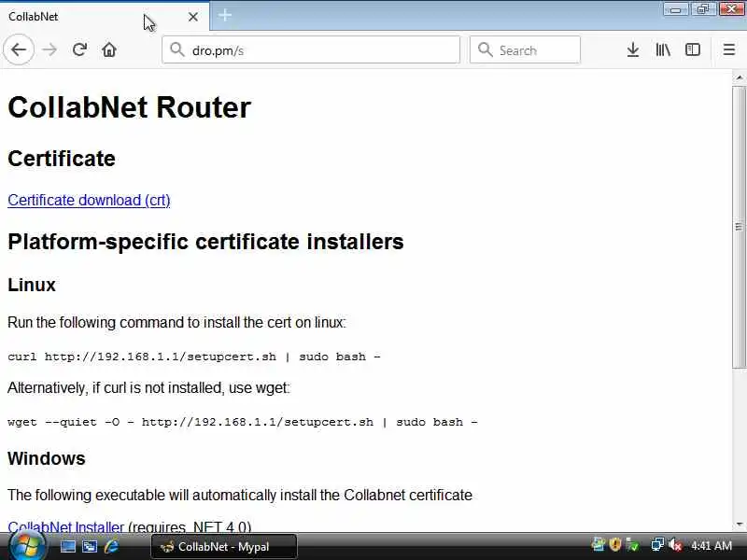Screen dimensions: 747x560
Task: Click the wget --quiet command text
Action: (x=243, y=422)
